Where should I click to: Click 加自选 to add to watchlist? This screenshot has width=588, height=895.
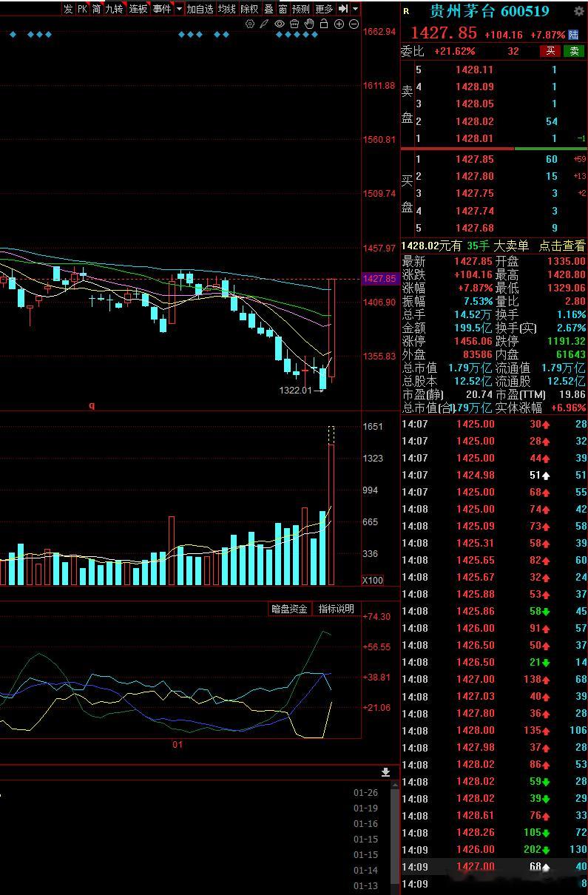point(200,9)
